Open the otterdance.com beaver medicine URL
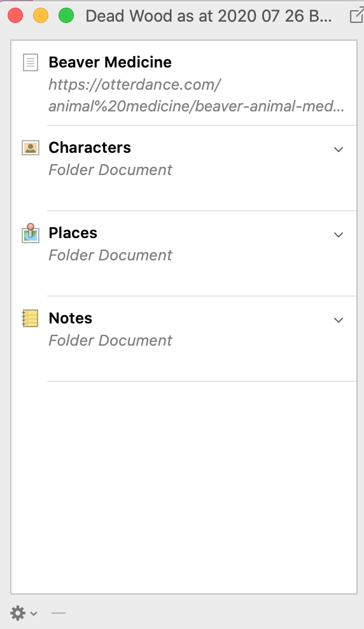Viewport: 364px width, 629px height. [x=196, y=95]
